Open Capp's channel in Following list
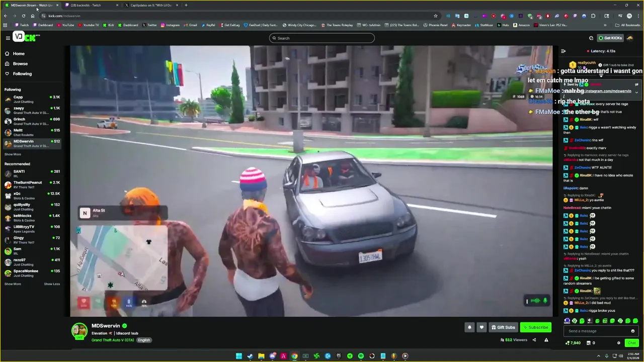Image resolution: width=644 pixels, height=362 pixels. click(x=32, y=99)
